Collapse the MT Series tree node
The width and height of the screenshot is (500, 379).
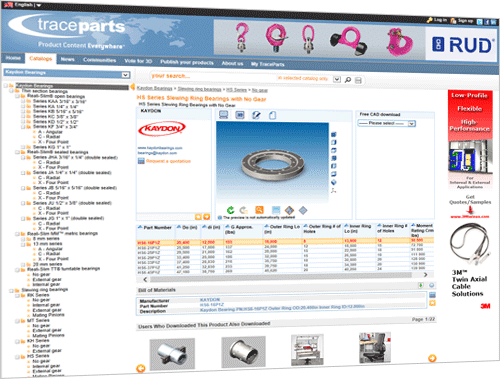pos(17,321)
